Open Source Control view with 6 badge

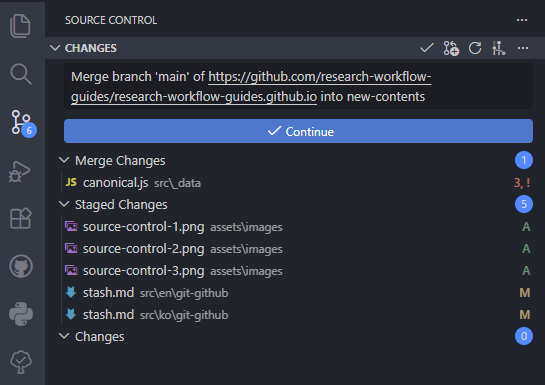click(23, 123)
